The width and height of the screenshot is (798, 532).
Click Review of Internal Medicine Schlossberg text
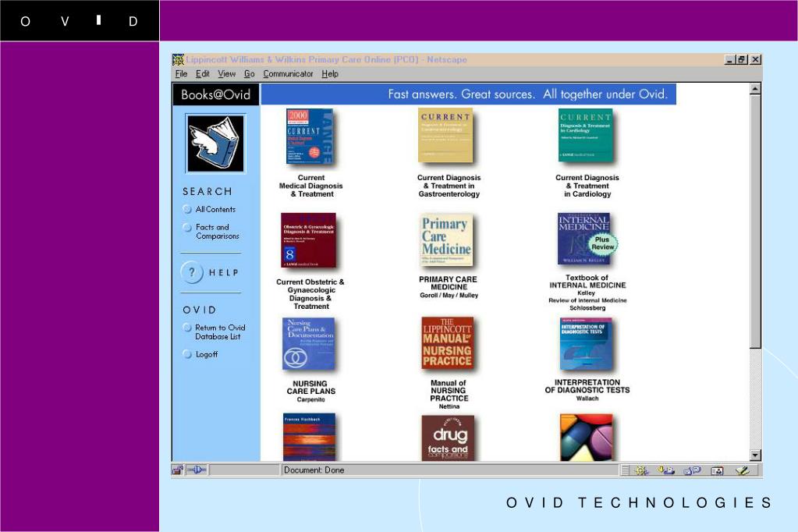[x=587, y=304]
